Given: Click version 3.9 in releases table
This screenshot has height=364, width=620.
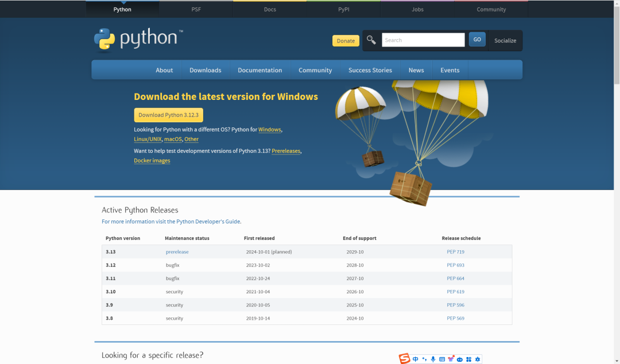Looking at the screenshot, I should 109,305.
